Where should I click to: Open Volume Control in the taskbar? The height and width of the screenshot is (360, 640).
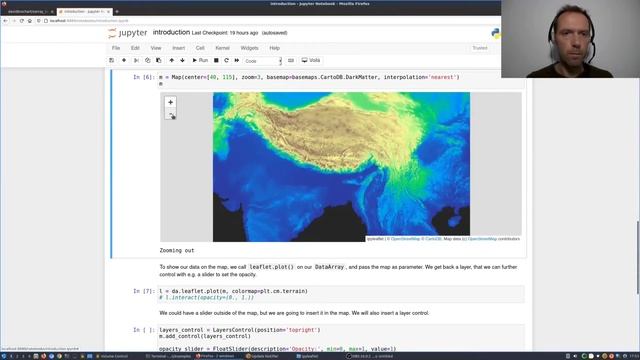tap(112, 356)
